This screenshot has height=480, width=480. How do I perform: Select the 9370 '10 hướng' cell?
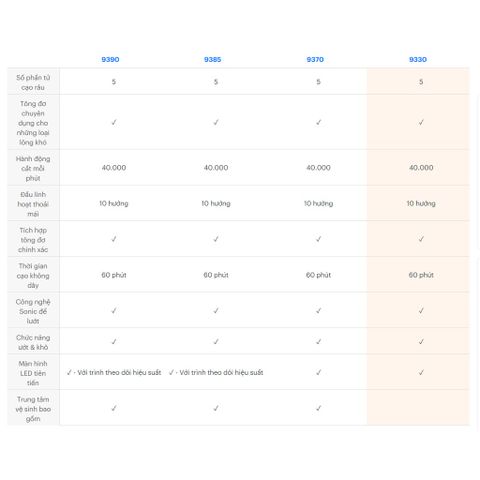318,203
